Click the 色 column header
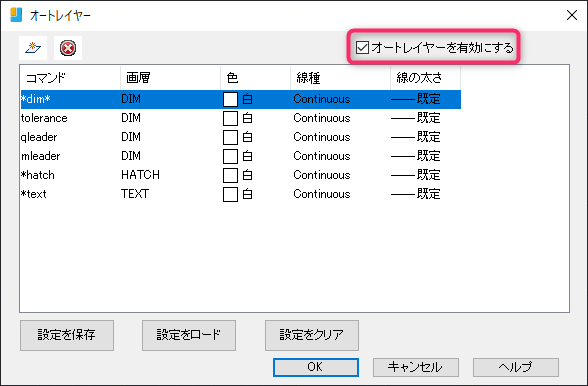This screenshot has height=386, width=588. point(255,78)
